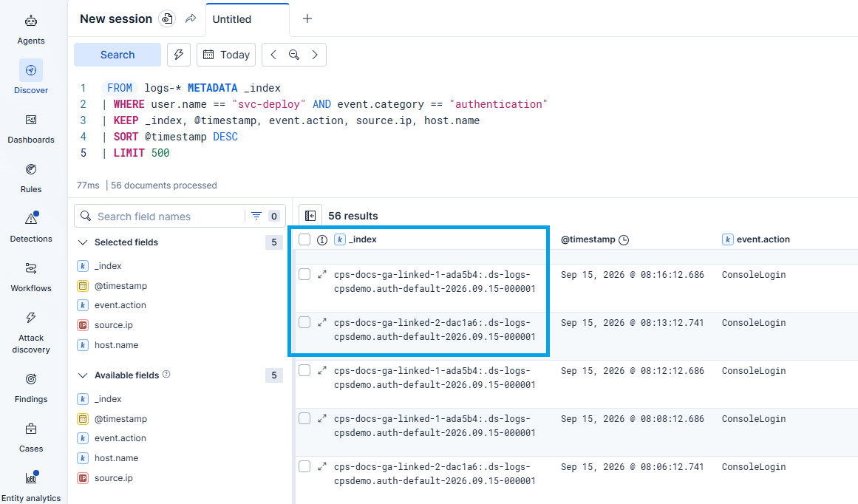Click the '56 results' count label
858x504 pixels.
[x=353, y=216]
